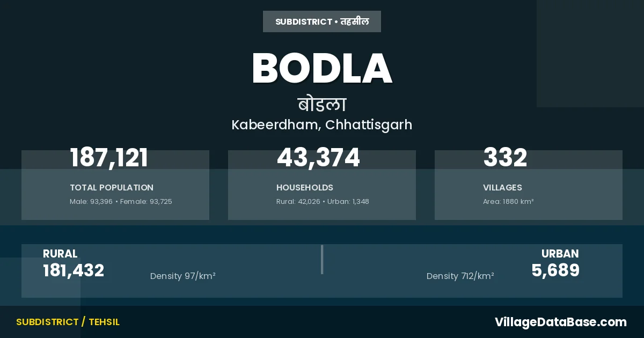Click the Area 1880 km² text
644x338 pixels.
[508, 202]
